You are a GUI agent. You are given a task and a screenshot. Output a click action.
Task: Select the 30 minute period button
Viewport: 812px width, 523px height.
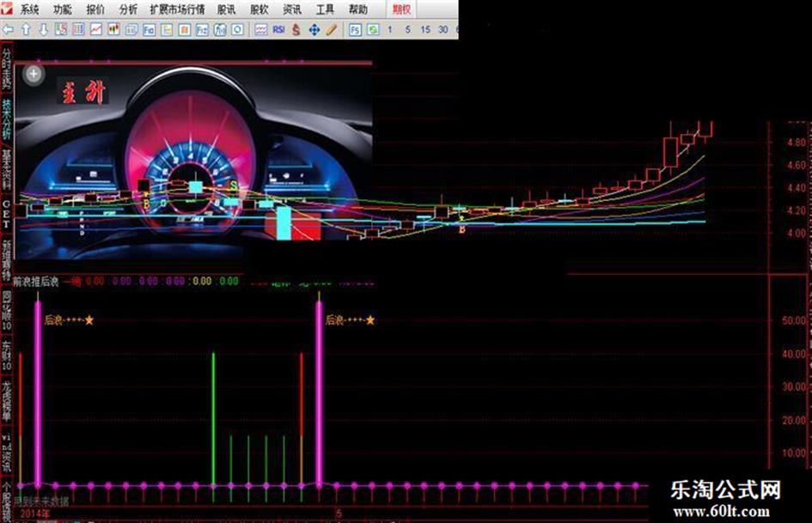pyautogui.click(x=443, y=29)
